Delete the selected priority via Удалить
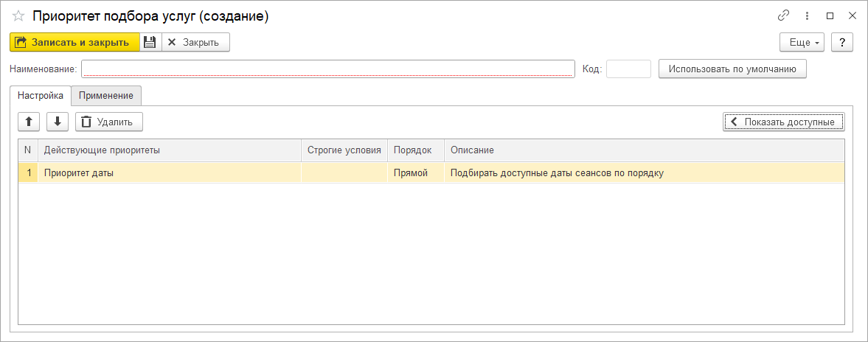This screenshot has height=342, width=868. coord(108,122)
